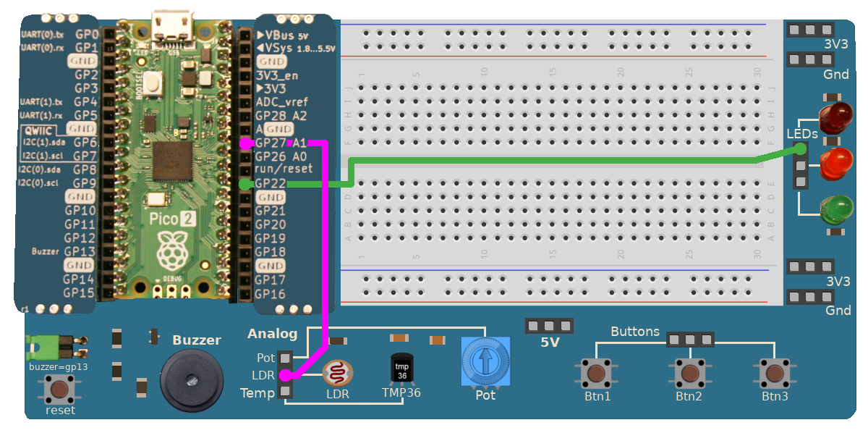Click the LEDs header pin with the green wire
This screenshot has width=868, height=433.
[800, 149]
